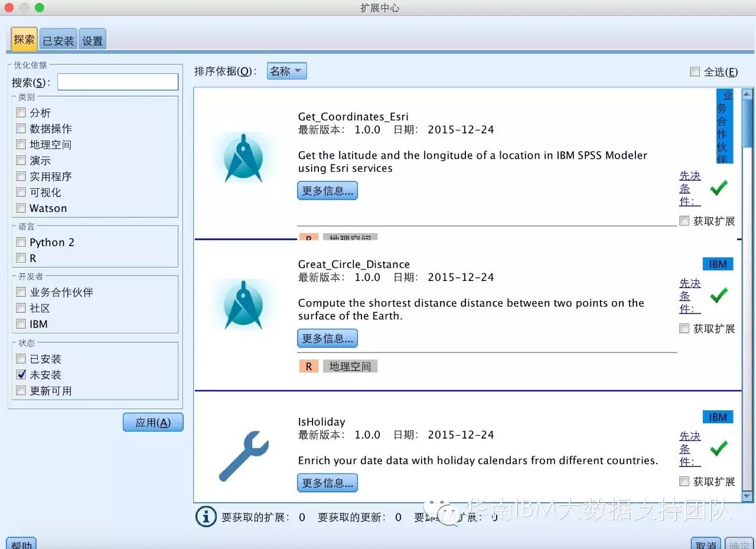Click the green checkmark for Get_Coordinates_Esri
The height and width of the screenshot is (549, 756).
coord(719,188)
